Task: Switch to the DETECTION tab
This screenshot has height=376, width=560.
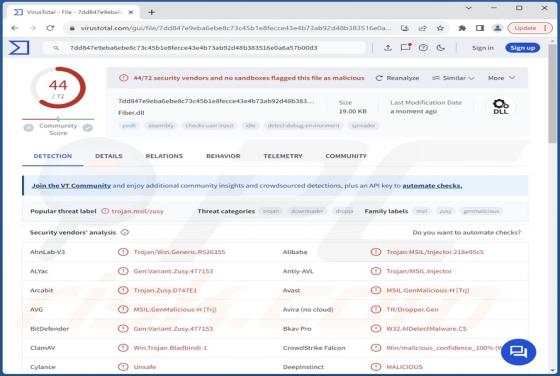Action: (x=53, y=156)
